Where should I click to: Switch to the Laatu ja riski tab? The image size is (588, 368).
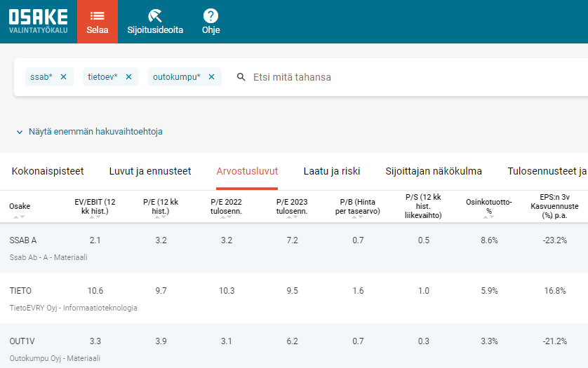[x=331, y=171]
